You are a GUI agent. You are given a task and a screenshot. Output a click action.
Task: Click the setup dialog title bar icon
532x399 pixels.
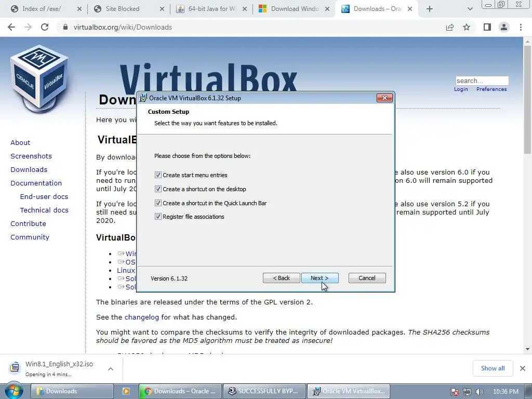143,98
